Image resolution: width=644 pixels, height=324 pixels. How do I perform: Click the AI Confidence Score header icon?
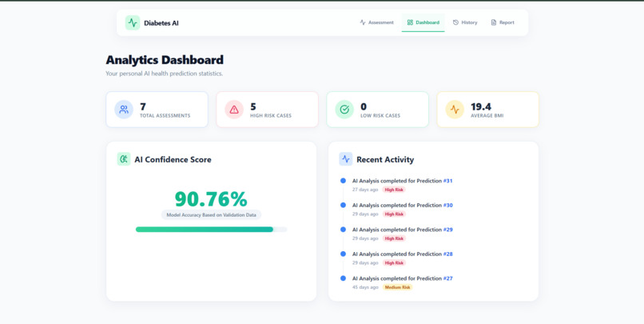pos(124,159)
